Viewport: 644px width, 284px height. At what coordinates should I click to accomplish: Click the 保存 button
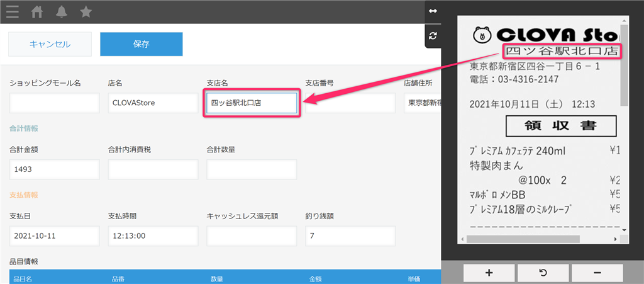pos(142,44)
